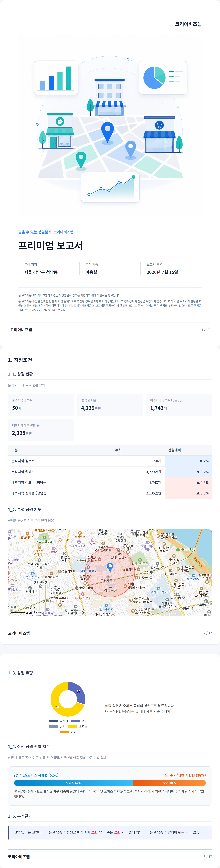
Task: Click the 1_2. 분석 상권 지도 heading
Action: click(25, 509)
